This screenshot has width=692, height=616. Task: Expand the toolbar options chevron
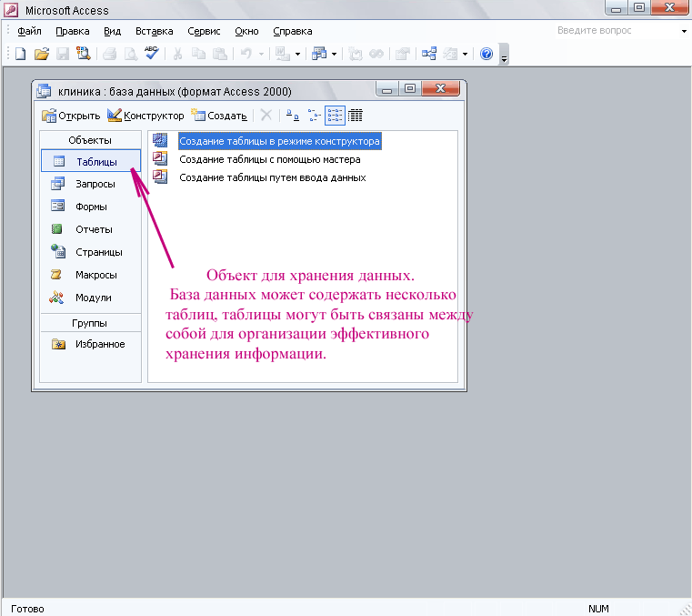point(504,55)
